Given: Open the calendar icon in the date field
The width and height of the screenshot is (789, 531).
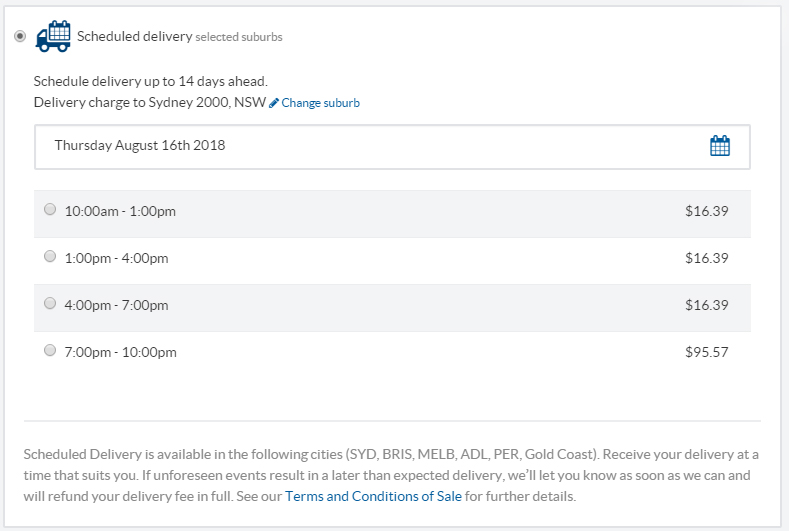Looking at the screenshot, I should pyautogui.click(x=720, y=146).
